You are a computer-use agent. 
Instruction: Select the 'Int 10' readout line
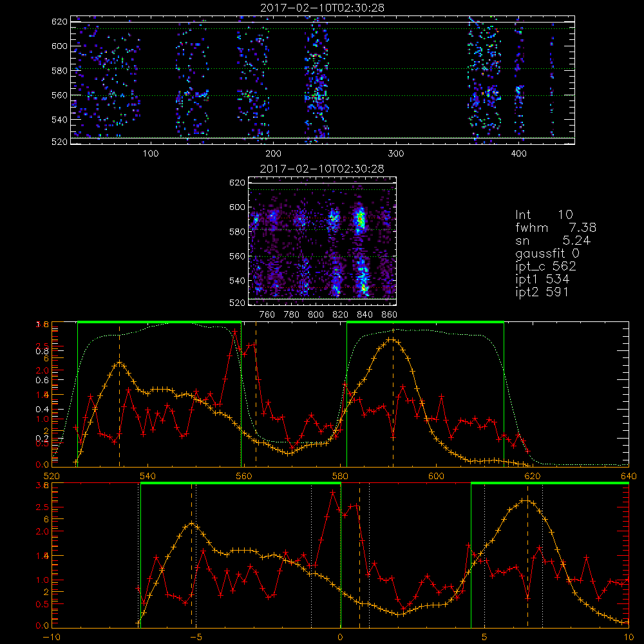click(x=544, y=215)
